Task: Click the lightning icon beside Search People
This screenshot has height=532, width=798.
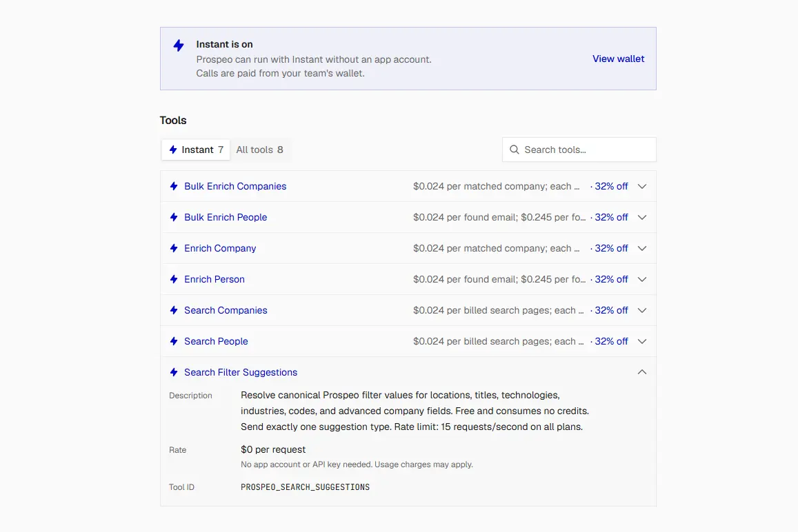Action: coord(174,341)
